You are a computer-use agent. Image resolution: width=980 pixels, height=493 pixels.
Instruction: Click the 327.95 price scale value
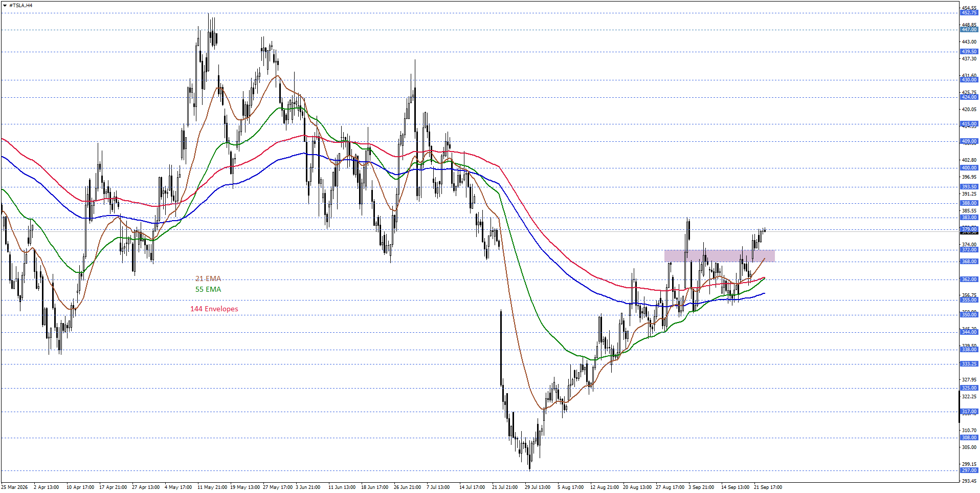969,379
